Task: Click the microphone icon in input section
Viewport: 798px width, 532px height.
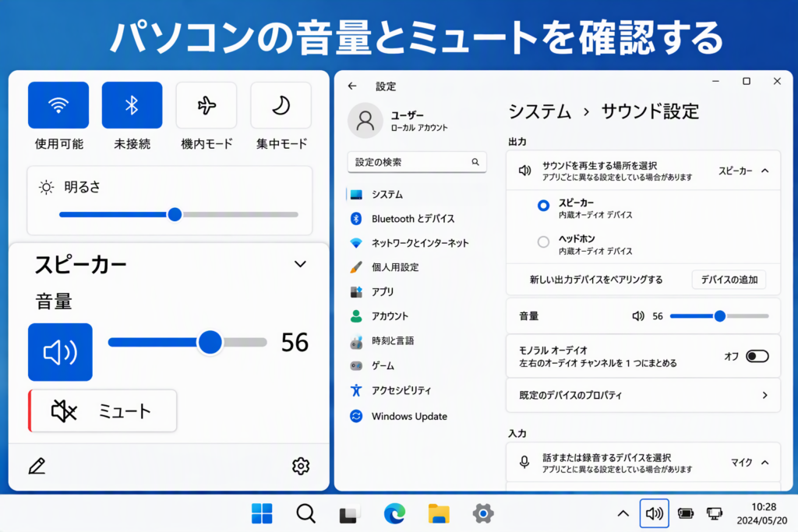Action: (x=524, y=463)
